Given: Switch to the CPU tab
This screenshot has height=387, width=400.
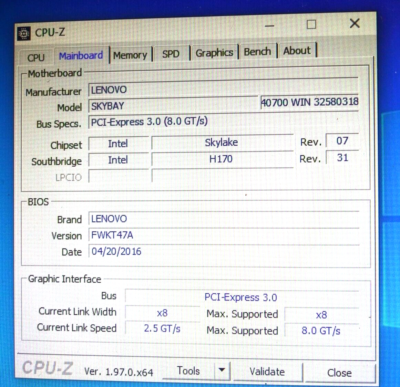Looking at the screenshot, I should click(x=36, y=57).
